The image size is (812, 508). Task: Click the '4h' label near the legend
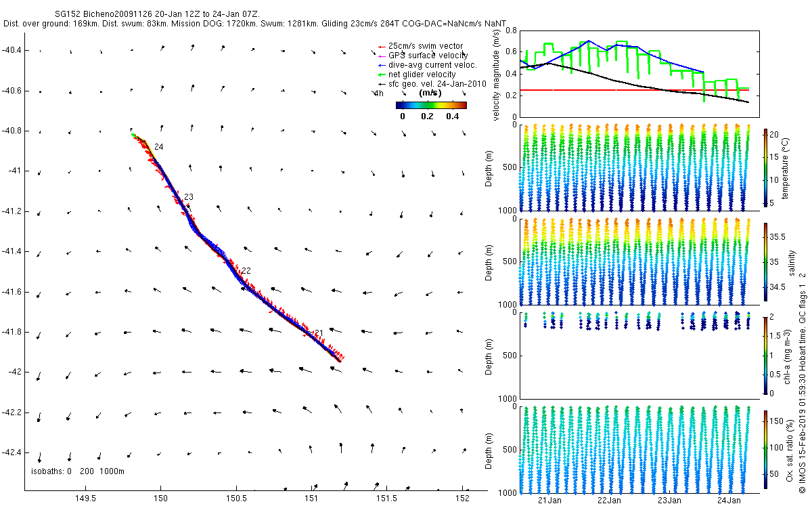(379, 93)
